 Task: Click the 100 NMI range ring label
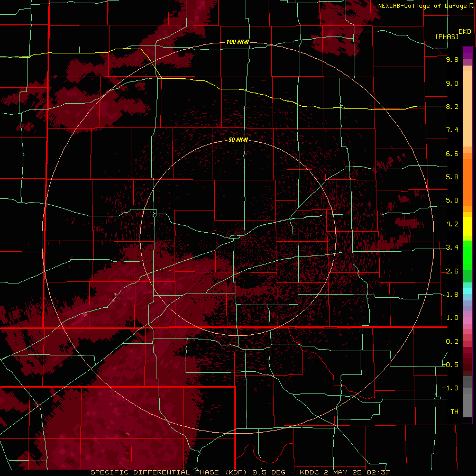(x=237, y=42)
